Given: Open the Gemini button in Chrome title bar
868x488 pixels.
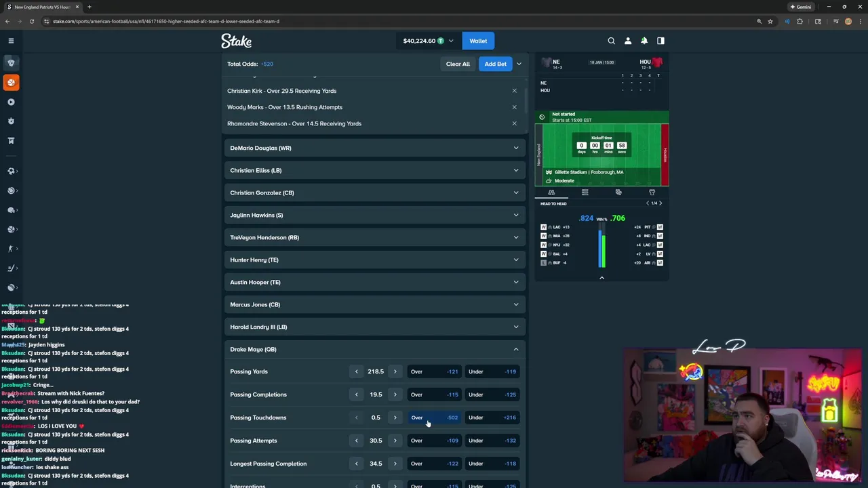Looking at the screenshot, I should 801,7.
